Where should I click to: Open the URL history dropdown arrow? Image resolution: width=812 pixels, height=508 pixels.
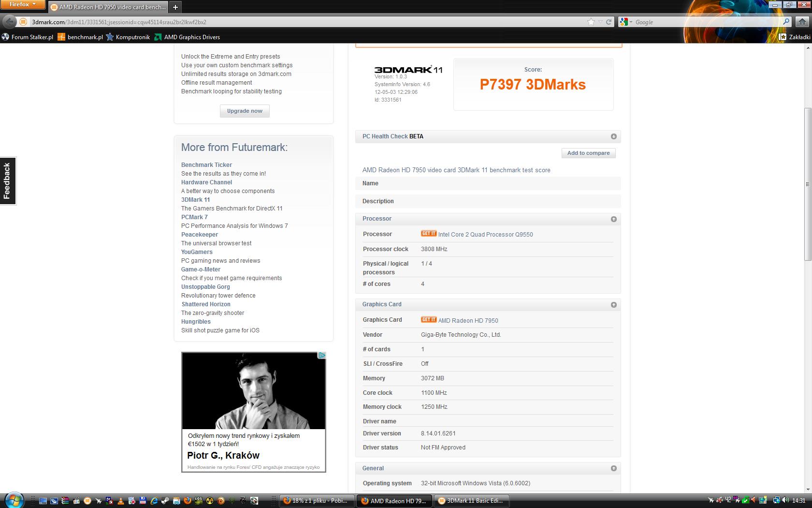[600, 22]
